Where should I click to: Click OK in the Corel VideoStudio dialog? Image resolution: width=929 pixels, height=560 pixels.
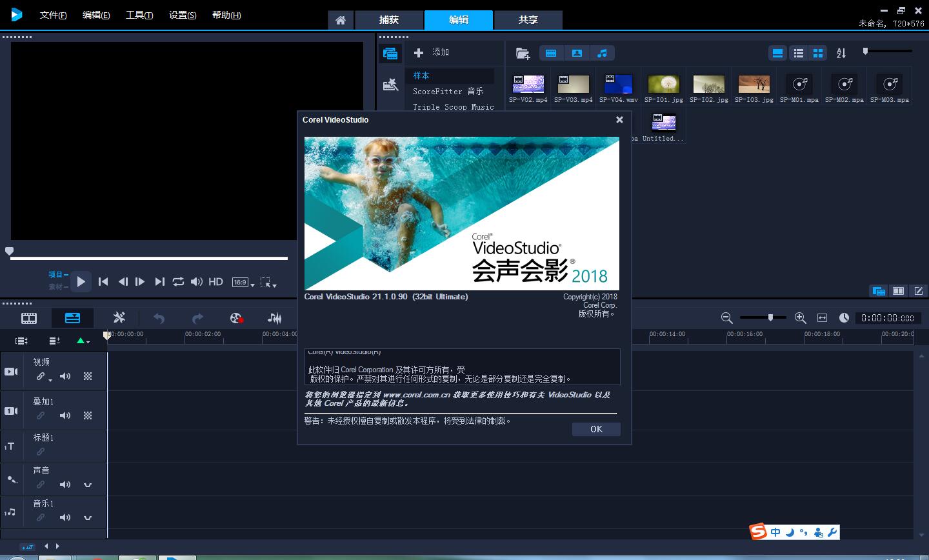pyautogui.click(x=596, y=429)
